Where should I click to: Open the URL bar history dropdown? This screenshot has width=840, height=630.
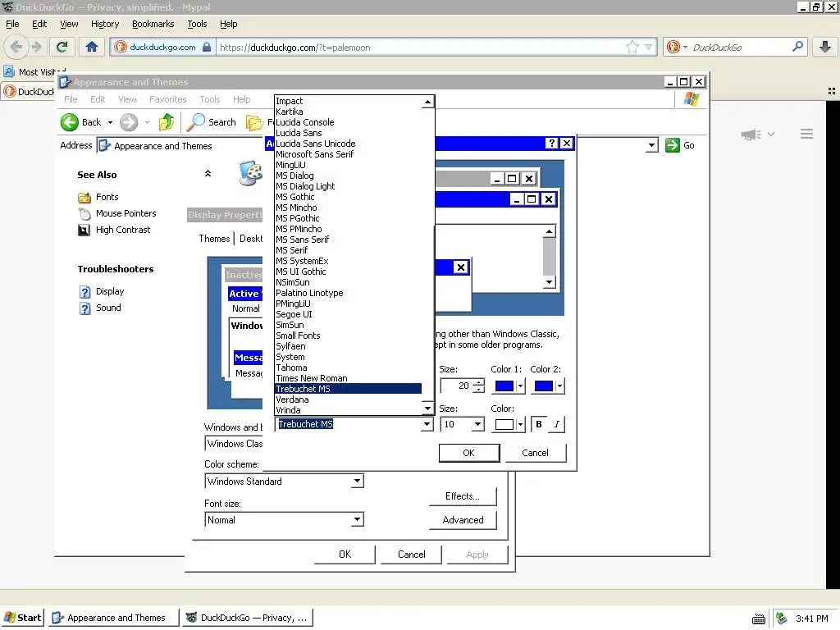click(648, 47)
